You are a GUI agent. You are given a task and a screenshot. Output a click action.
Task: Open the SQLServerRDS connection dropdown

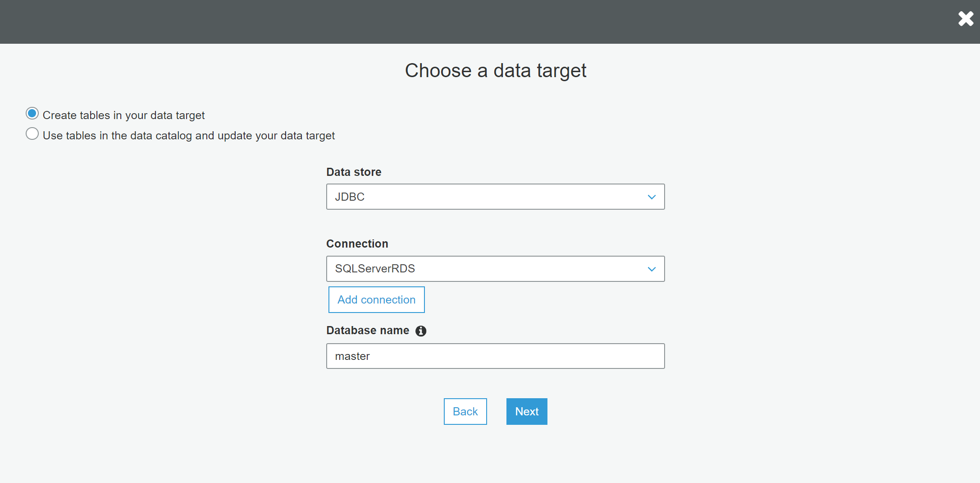tap(495, 269)
